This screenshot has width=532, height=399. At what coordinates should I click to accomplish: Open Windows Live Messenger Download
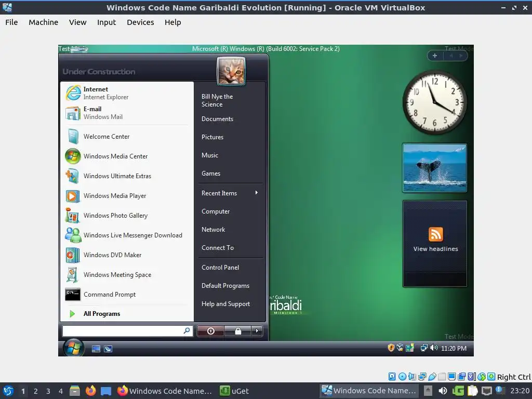point(126,235)
